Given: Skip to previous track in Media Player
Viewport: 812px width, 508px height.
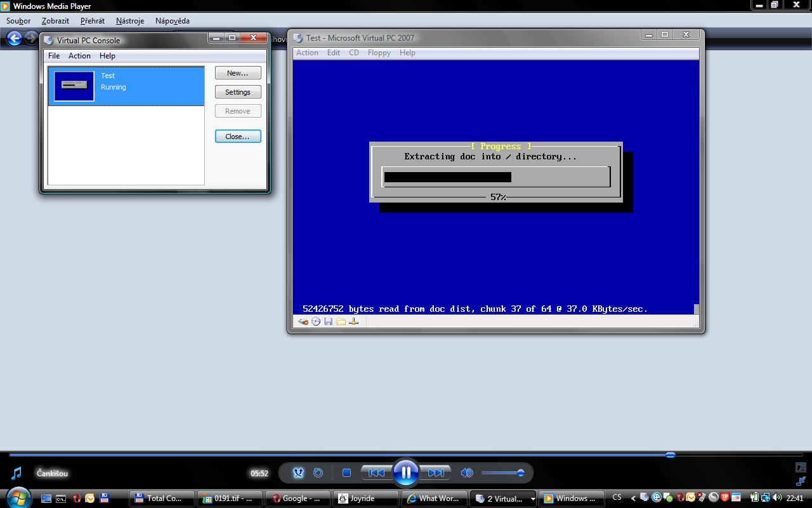Looking at the screenshot, I should pos(376,472).
